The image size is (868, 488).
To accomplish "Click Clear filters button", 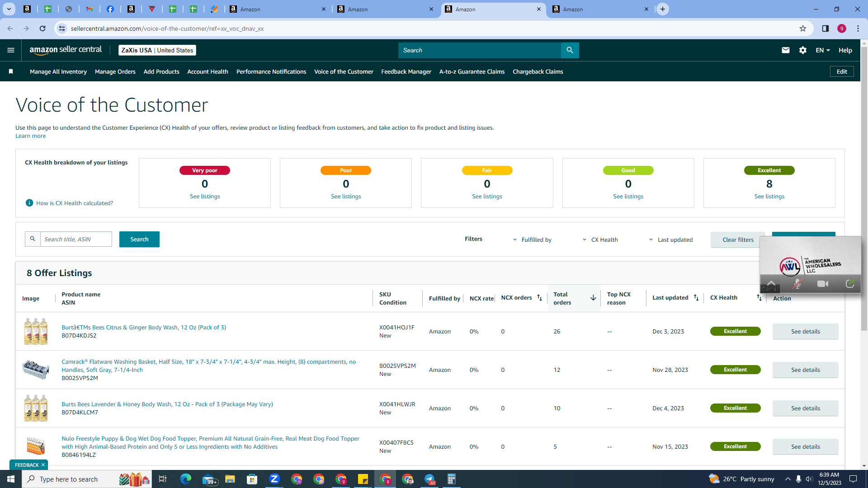I will [738, 239].
